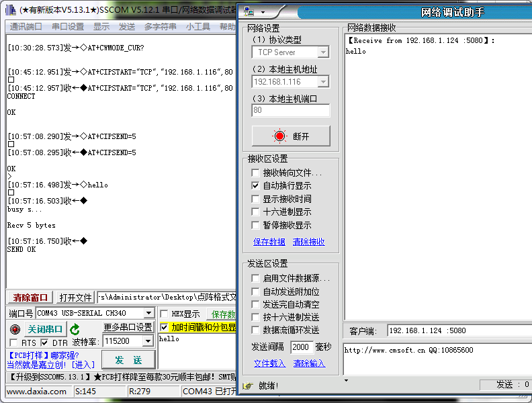Screen dimensions: 532x403
Task: Open the 发送 menu in SSCOM
Action: click(x=127, y=26)
